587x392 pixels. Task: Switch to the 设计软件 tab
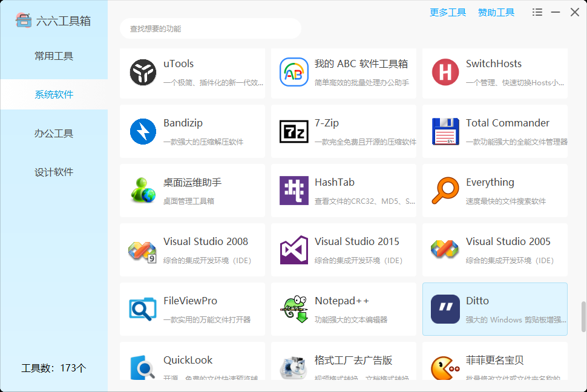coord(54,172)
